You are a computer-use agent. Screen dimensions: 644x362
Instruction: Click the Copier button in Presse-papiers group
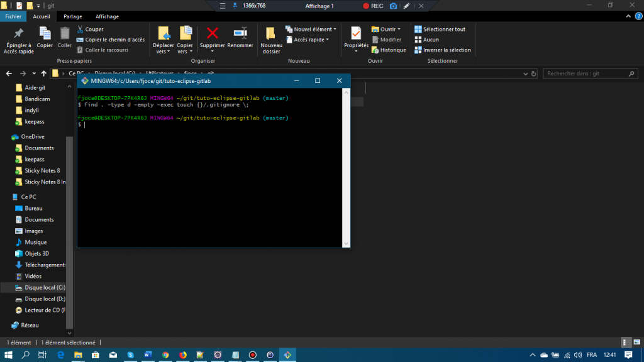click(x=45, y=38)
